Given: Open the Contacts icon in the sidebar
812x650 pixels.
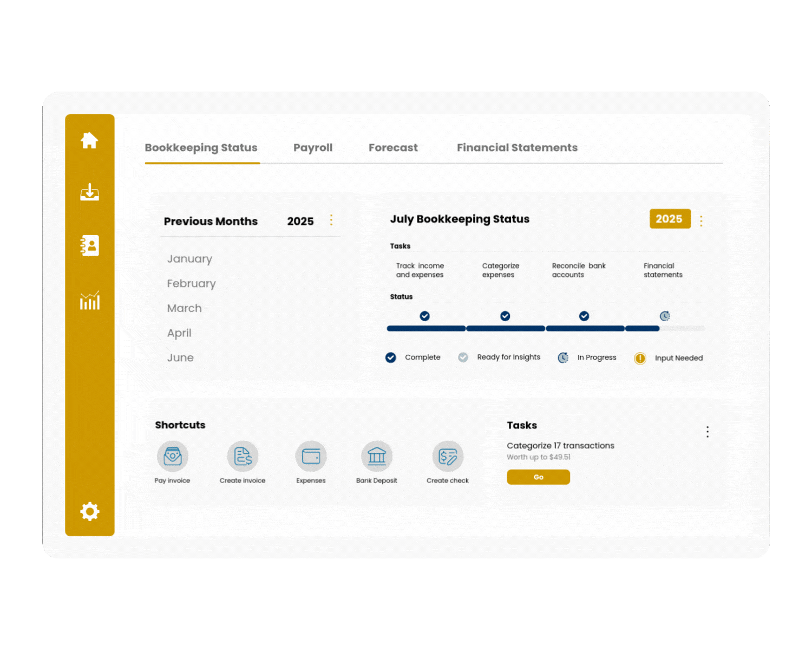Looking at the screenshot, I should (89, 245).
